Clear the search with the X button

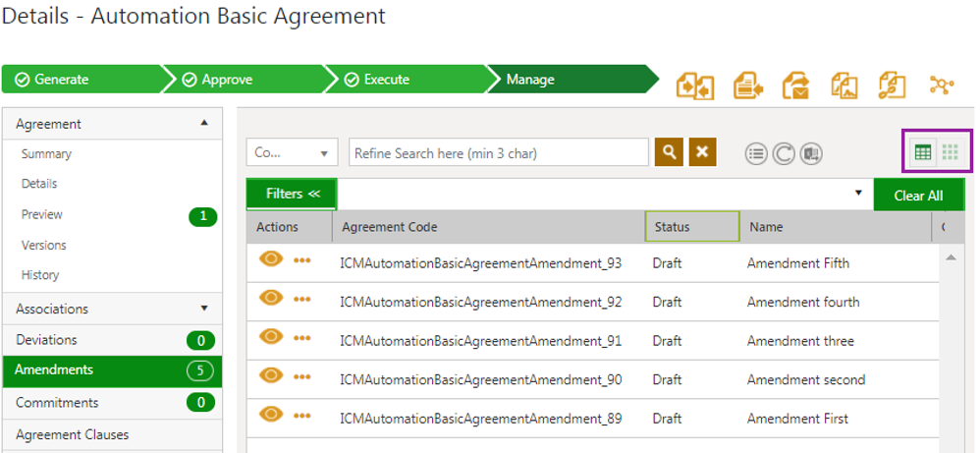702,152
